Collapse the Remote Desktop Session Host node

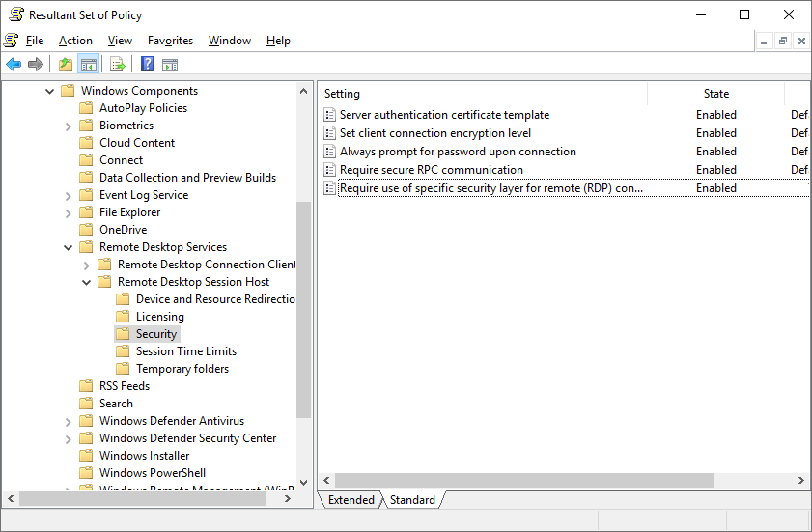pyautogui.click(x=87, y=282)
